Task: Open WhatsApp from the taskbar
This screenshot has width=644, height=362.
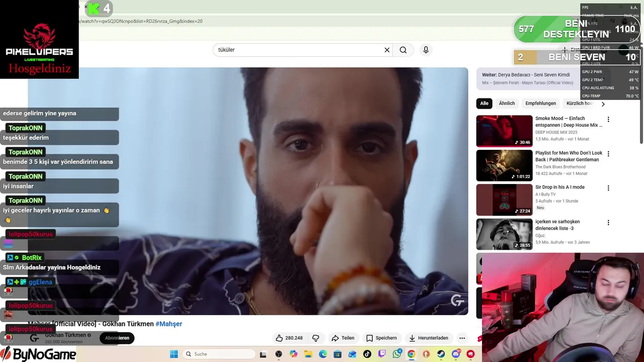Action: click(397, 354)
